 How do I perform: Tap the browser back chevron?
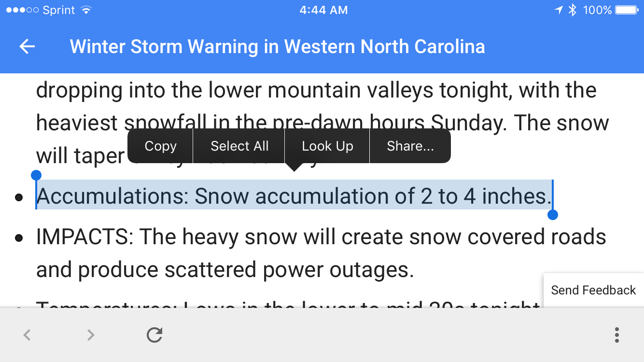pyautogui.click(x=28, y=334)
